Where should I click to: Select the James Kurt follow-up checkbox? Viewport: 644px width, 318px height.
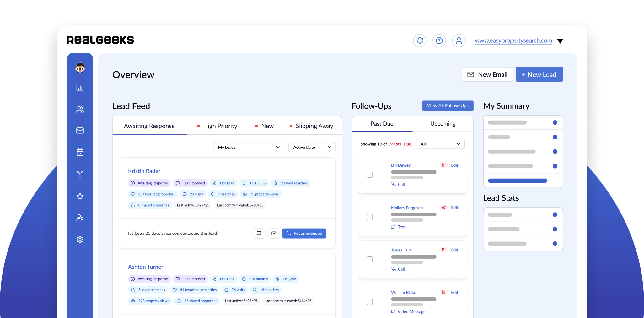370,260
